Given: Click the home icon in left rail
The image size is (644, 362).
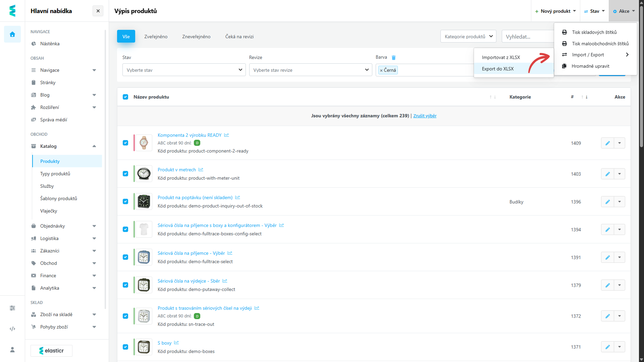Looking at the screenshot, I should [12, 34].
